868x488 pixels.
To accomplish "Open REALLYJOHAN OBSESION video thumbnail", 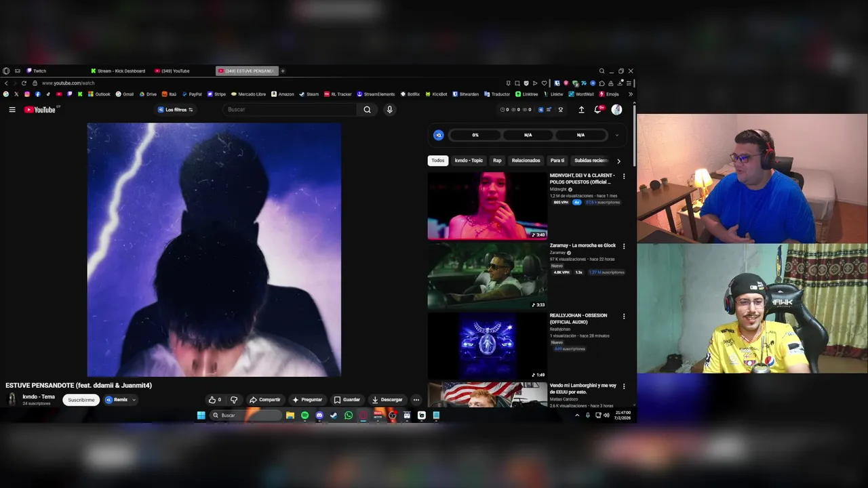I will (x=487, y=346).
